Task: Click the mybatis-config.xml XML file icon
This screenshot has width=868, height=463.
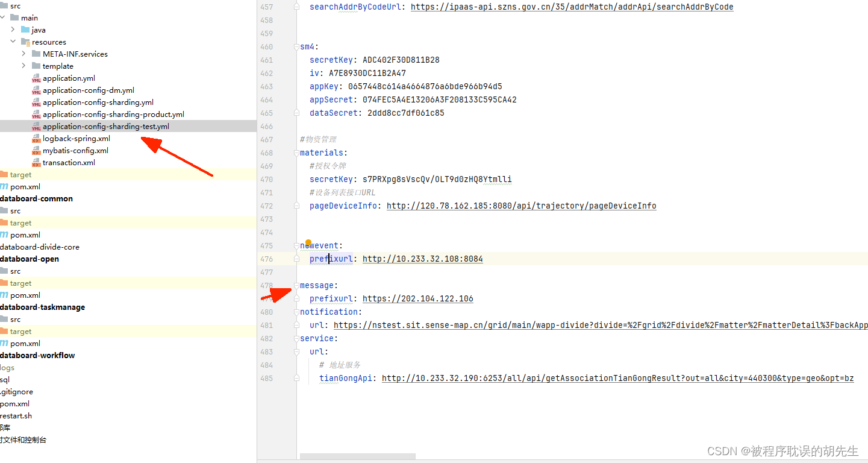Action: point(37,150)
